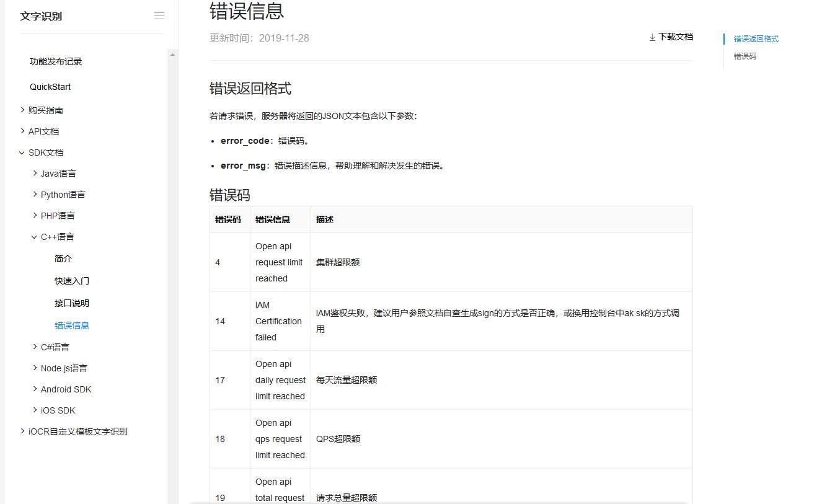Select the Python语言 tree label
The image size is (835, 504).
coord(63,195)
